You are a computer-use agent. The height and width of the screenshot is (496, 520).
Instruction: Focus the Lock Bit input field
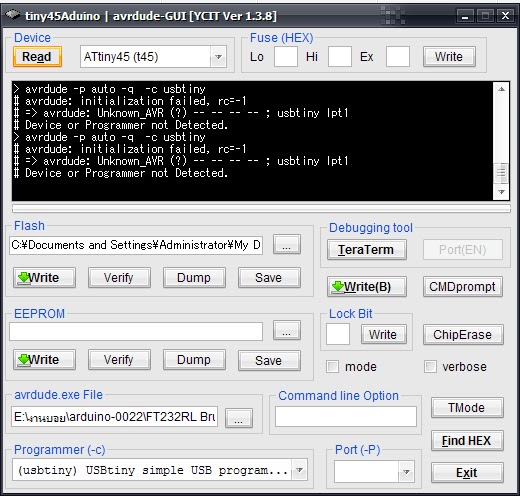pyautogui.click(x=338, y=334)
